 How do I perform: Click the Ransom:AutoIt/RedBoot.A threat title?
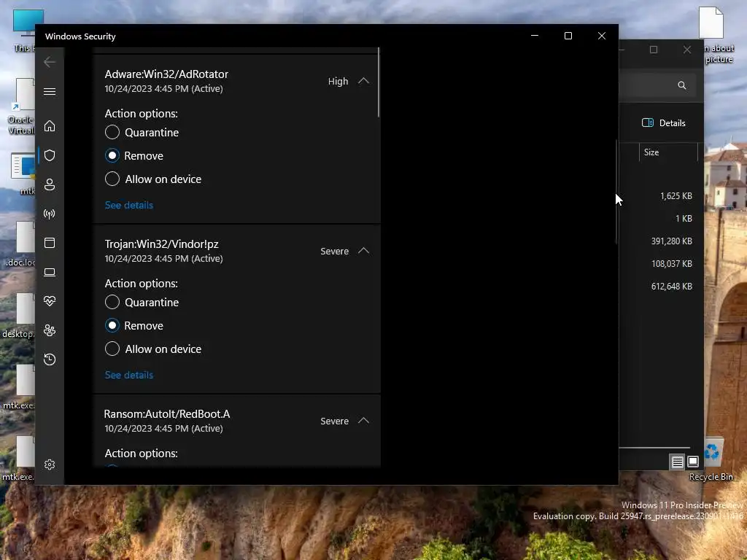(x=167, y=414)
